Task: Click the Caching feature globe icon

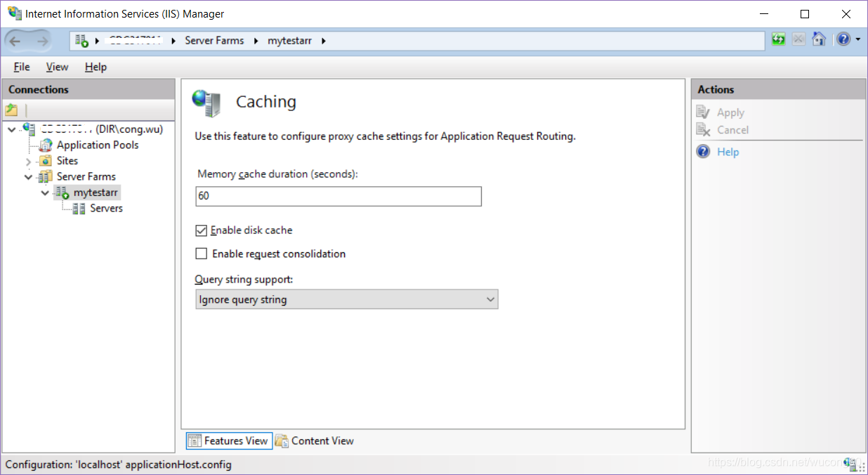Action: (206, 103)
